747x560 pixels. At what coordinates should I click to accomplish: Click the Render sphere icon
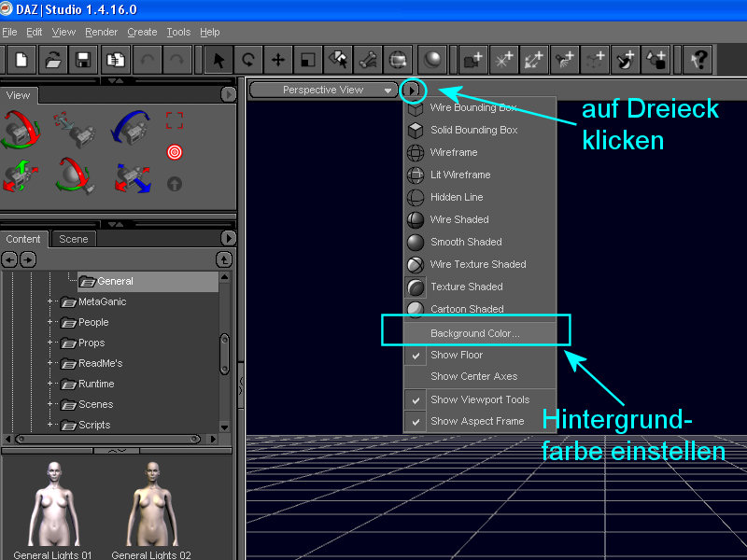tap(432, 60)
